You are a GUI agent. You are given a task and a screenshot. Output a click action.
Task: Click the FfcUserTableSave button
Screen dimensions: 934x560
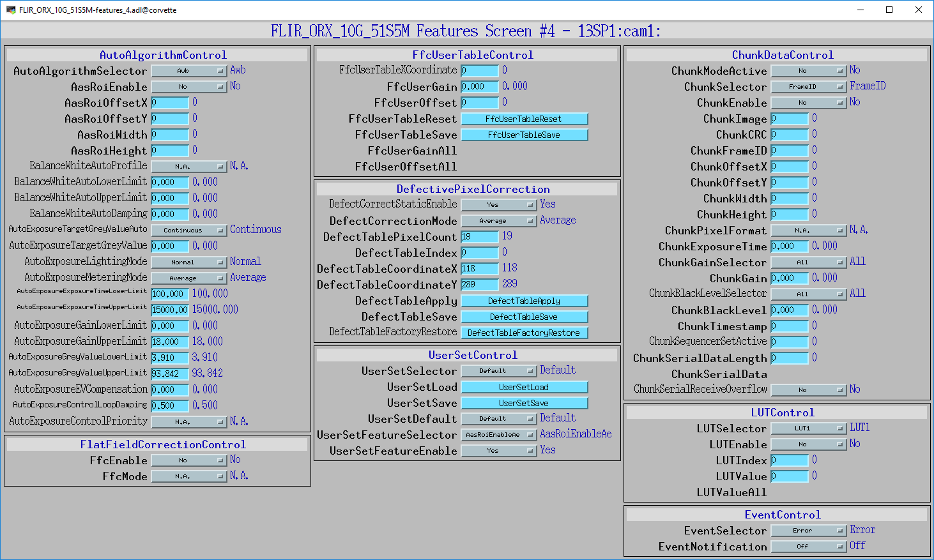pos(524,135)
